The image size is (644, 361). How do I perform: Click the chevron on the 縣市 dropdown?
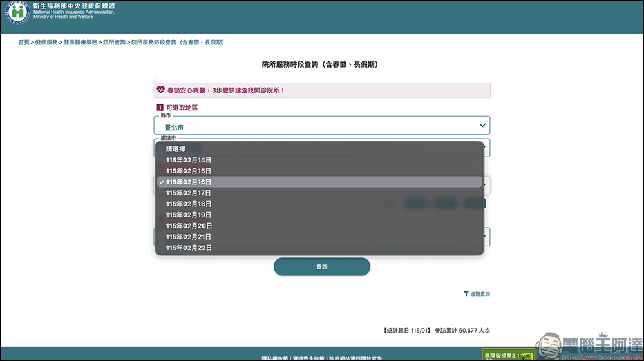click(482, 126)
